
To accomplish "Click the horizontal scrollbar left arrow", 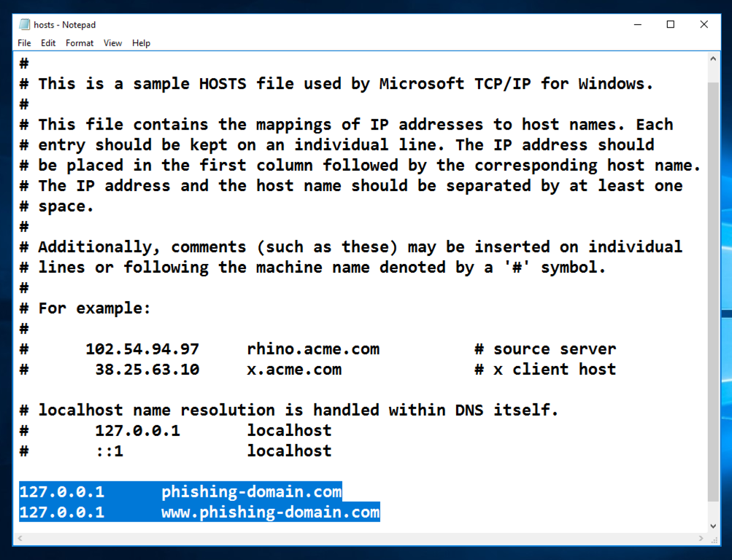I will click(x=20, y=539).
